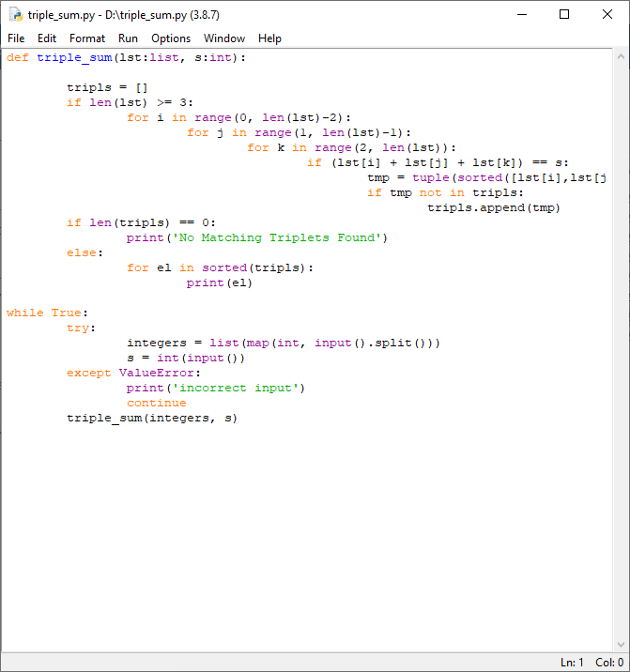
Task: Click the 'incorrect input' print statement
Action: [x=216, y=388]
